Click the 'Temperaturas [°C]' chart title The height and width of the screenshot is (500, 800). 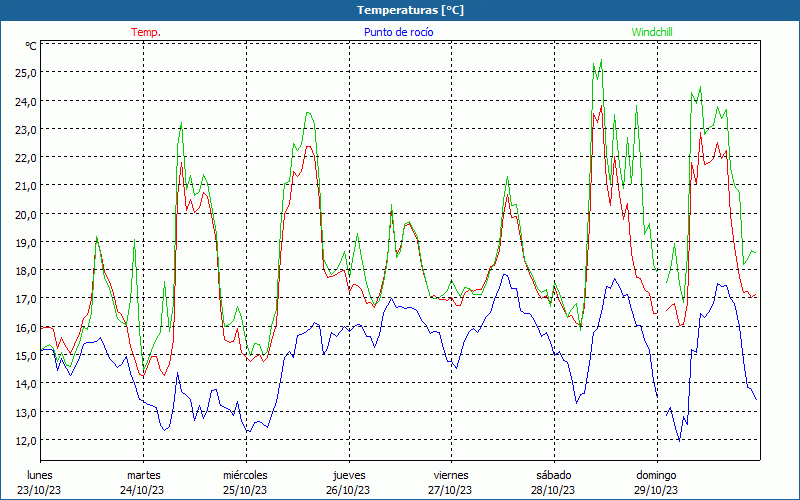point(410,10)
